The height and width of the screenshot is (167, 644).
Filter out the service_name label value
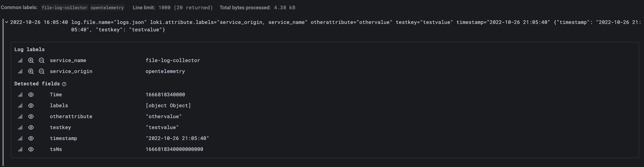(x=41, y=60)
